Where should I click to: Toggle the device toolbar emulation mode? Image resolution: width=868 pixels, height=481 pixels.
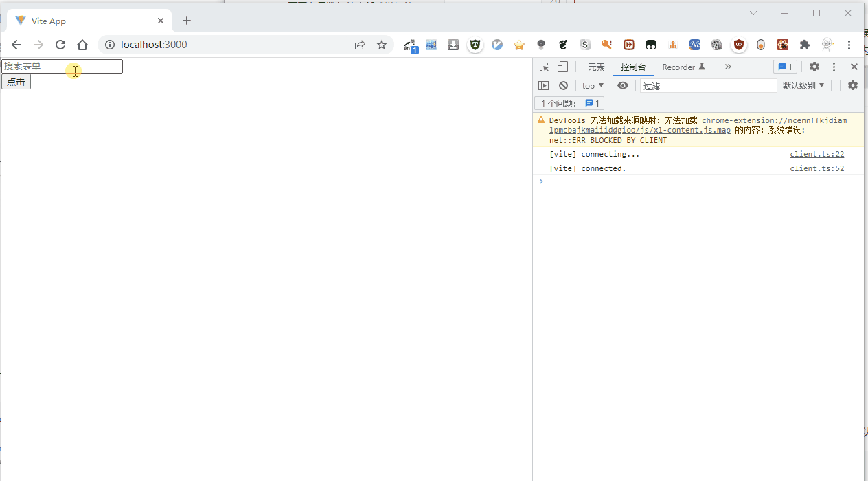(562, 67)
